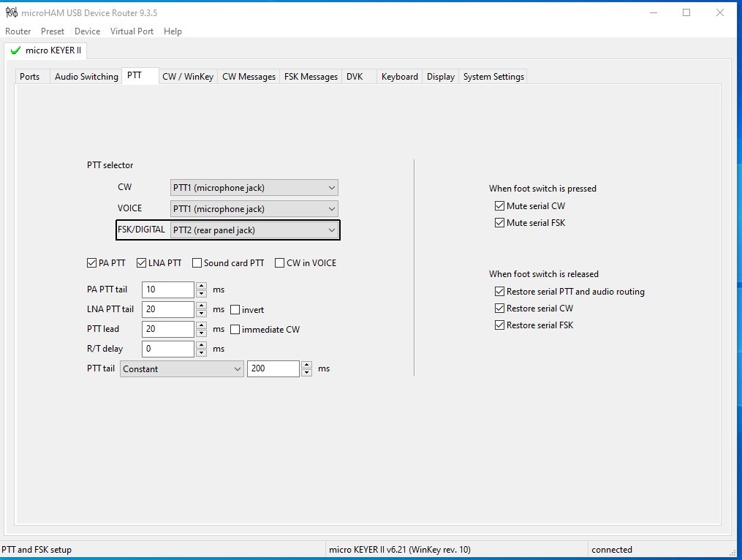
Task: Increase PA PTT tail with up arrow
Action: point(202,286)
